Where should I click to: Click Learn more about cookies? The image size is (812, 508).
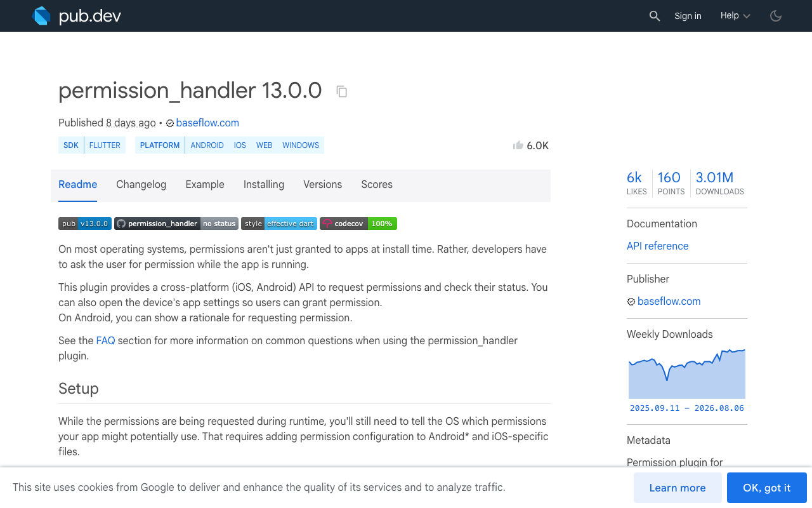678,488
